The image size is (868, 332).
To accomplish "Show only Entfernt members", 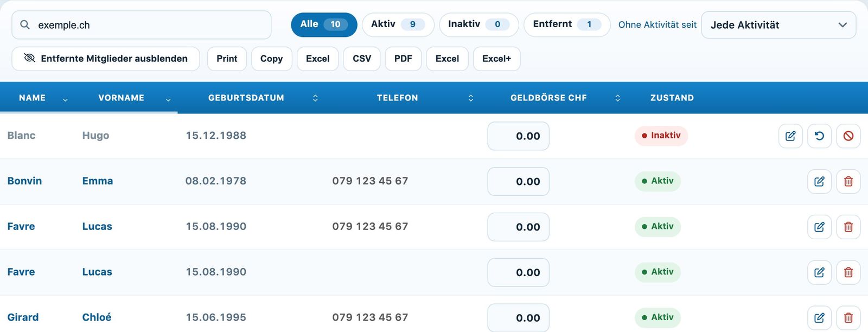I will click(x=567, y=24).
